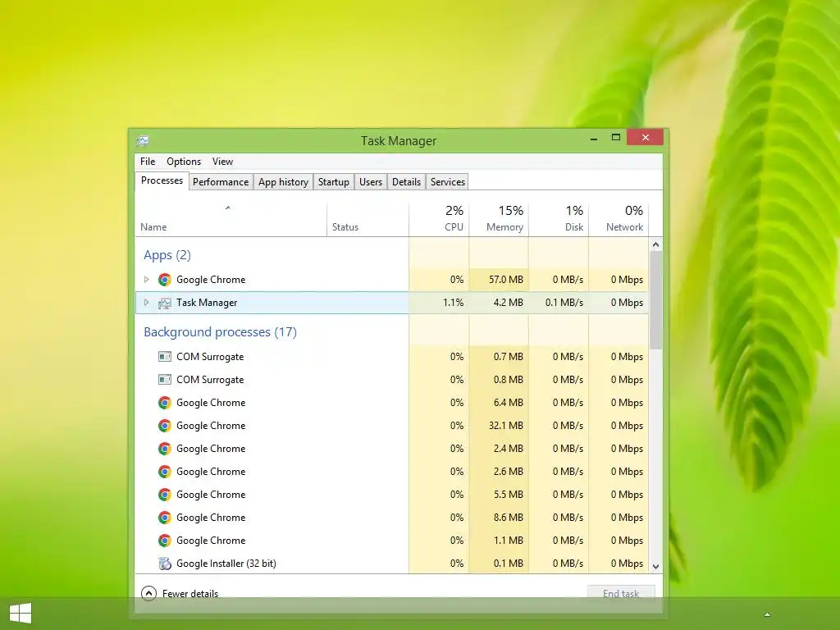The image size is (840, 630).
Task: Expand the Google Chrome app group
Action: [146, 280]
